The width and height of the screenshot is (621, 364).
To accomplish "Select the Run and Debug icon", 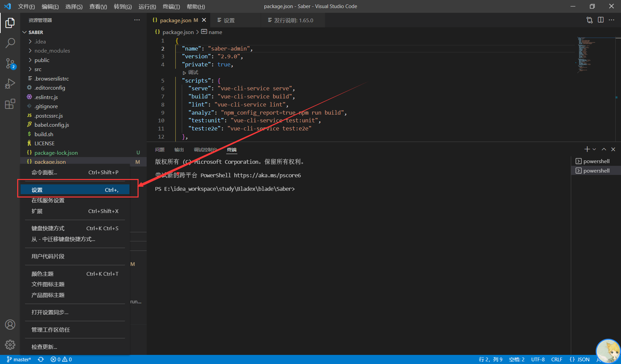I will point(10,84).
